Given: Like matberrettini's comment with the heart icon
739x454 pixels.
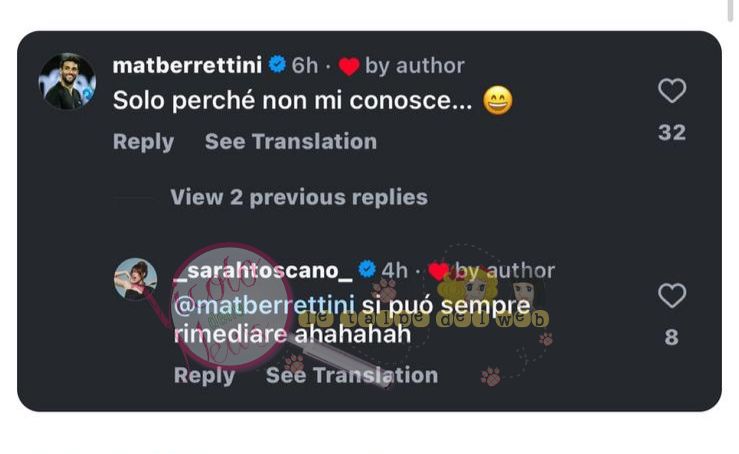Looking at the screenshot, I should [x=672, y=91].
